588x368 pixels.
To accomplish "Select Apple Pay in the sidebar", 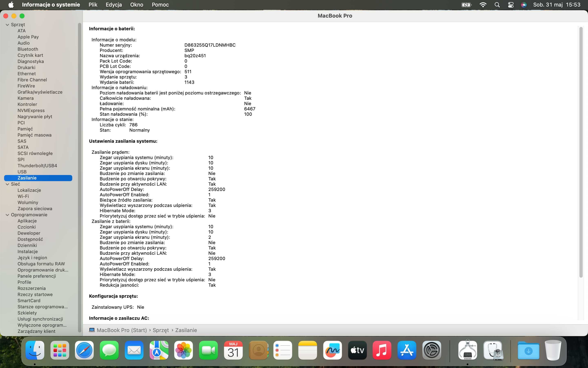I will point(28,37).
